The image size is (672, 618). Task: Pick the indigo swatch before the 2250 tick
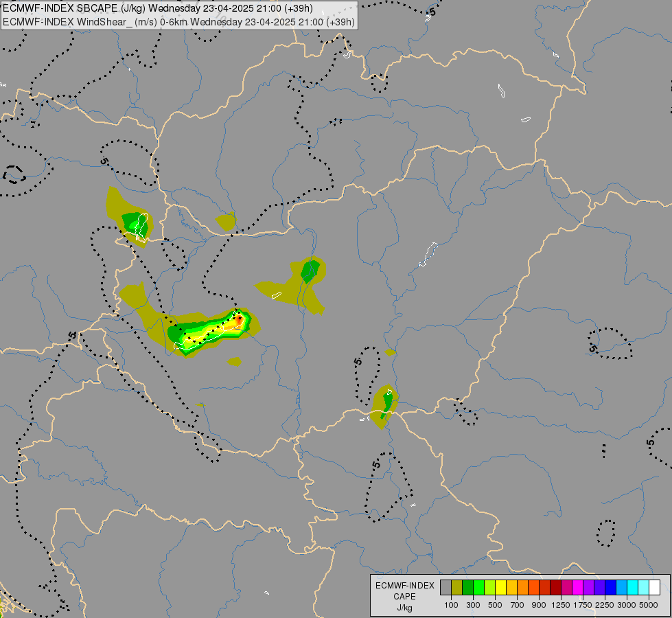[599, 587]
